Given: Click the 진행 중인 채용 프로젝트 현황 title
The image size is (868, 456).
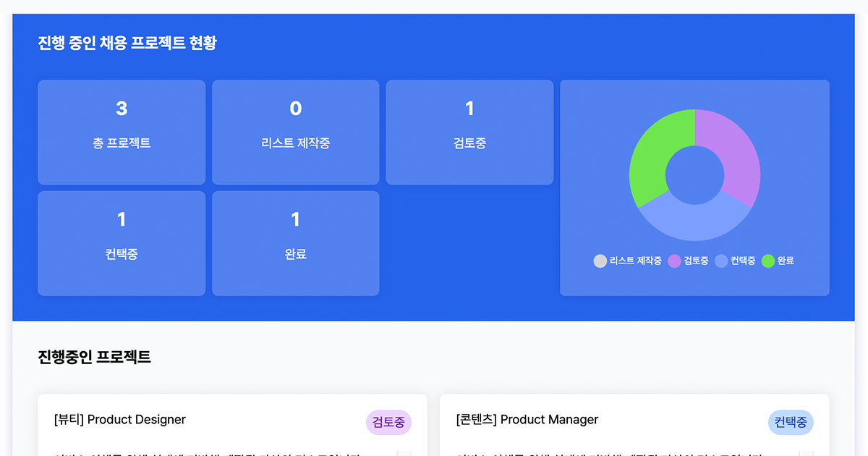Looking at the screenshot, I should 127,43.
